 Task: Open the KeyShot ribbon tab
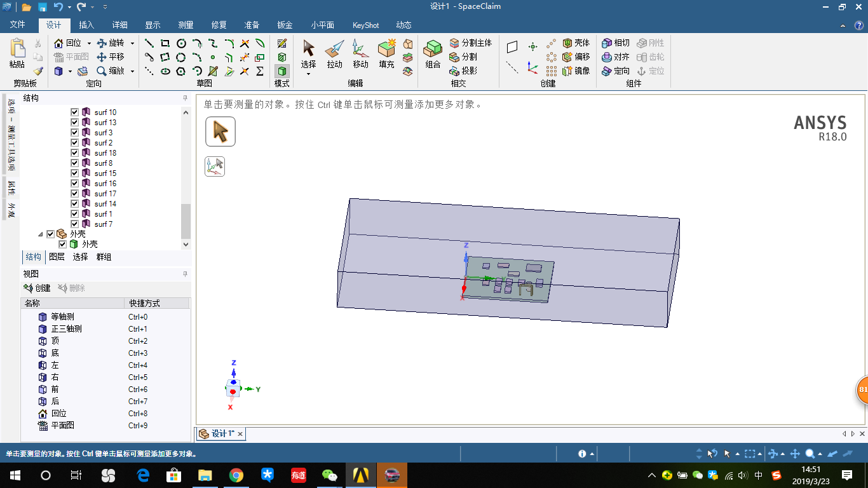point(365,25)
